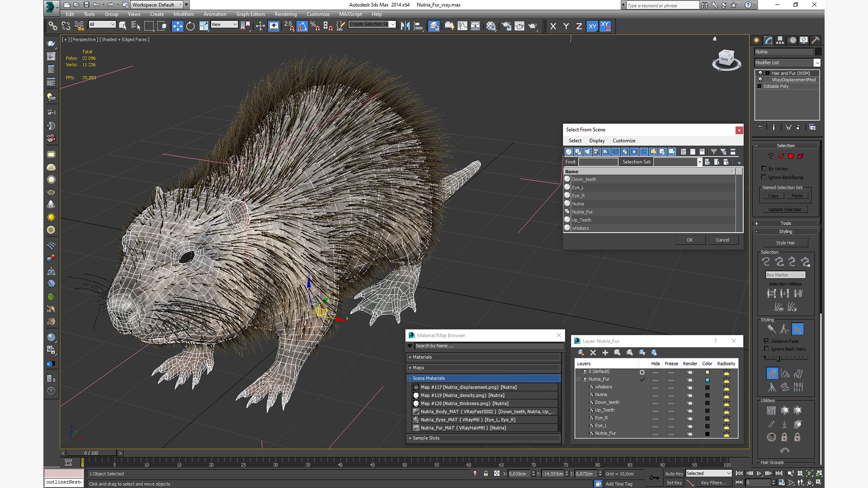Screen dimensions: 868x488
Task: Select the Select and Move tool
Action: click(x=178, y=26)
